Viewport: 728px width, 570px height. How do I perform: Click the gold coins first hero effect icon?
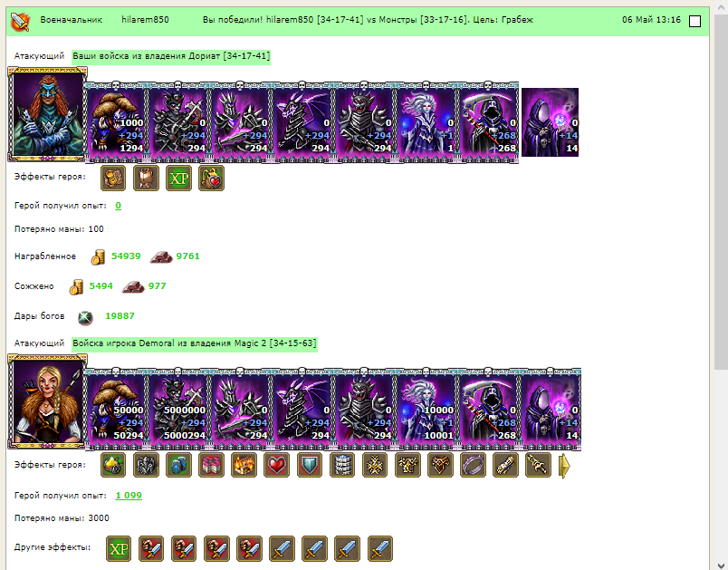pyautogui.click(x=113, y=178)
